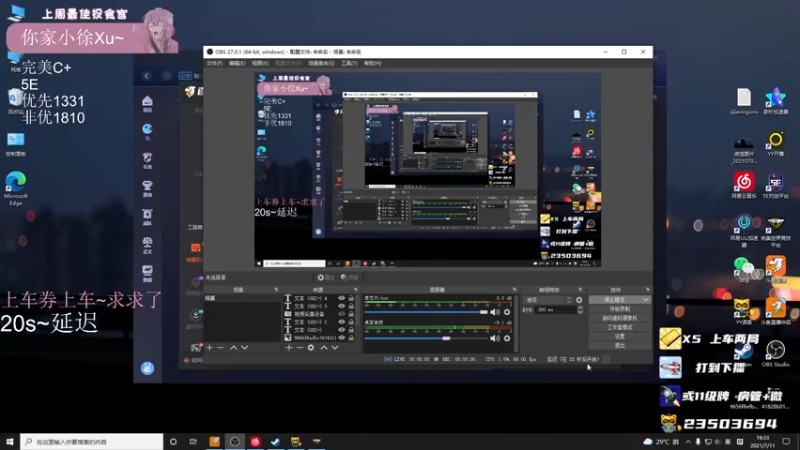The height and width of the screenshot is (450, 800).
Task: Open the Steam desktop shortcut
Action: click(744, 352)
